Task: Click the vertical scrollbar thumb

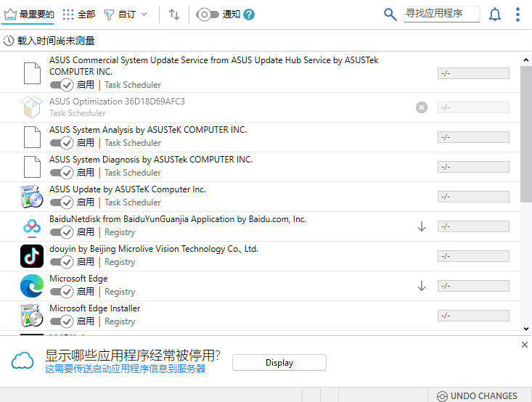Action: (526, 134)
